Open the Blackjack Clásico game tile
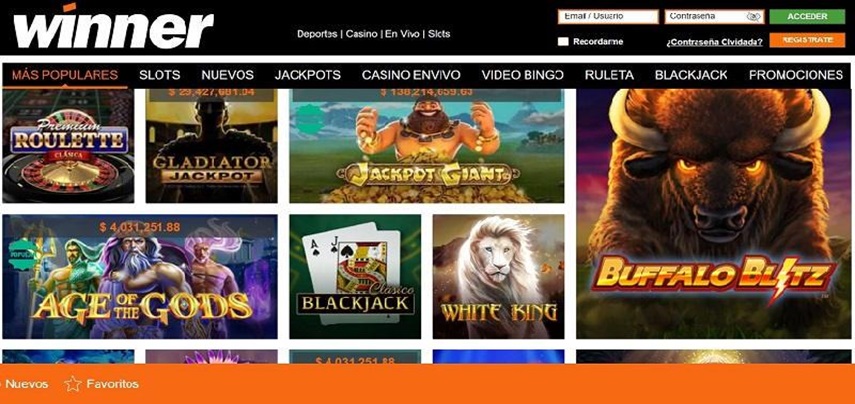The width and height of the screenshot is (855, 404). [355, 276]
